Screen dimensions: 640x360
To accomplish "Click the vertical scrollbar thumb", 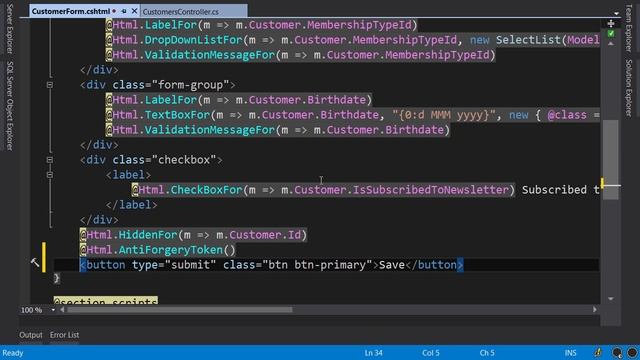I will point(611,159).
